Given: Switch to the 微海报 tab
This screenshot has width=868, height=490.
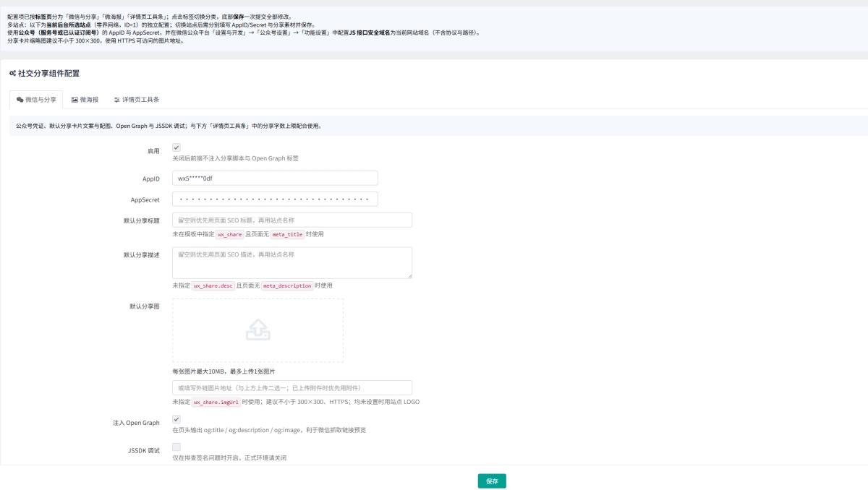Looking at the screenshot, I should click(x=89, y=100).
